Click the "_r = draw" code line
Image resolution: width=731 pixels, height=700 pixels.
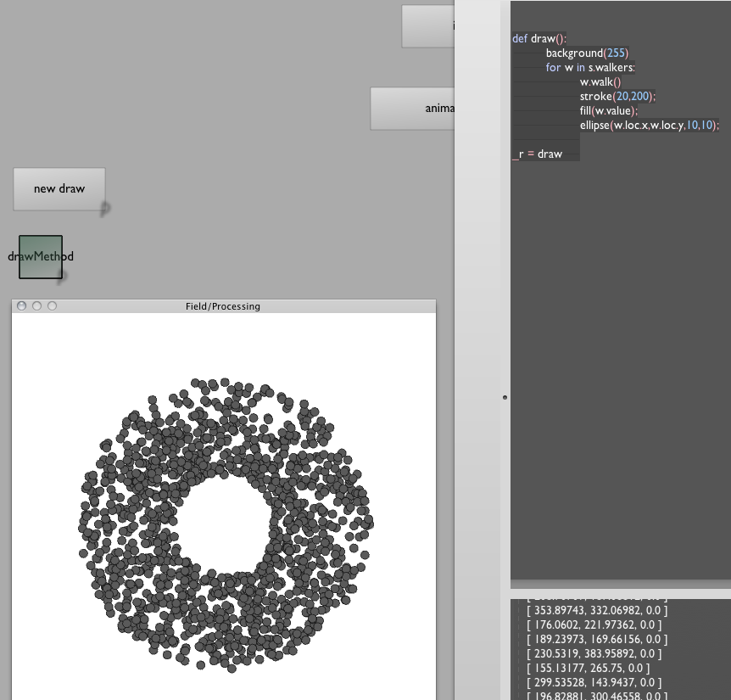click(x=538, y=154)
